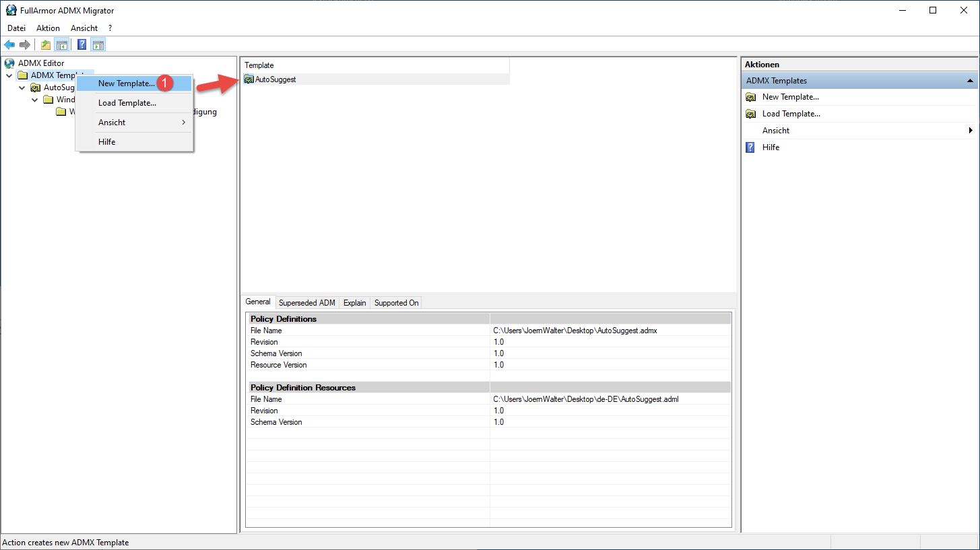This screenshot has width=980, height=550.
Task: Click the blue Back arrow toolbar icon
Action: pos(9,45)
